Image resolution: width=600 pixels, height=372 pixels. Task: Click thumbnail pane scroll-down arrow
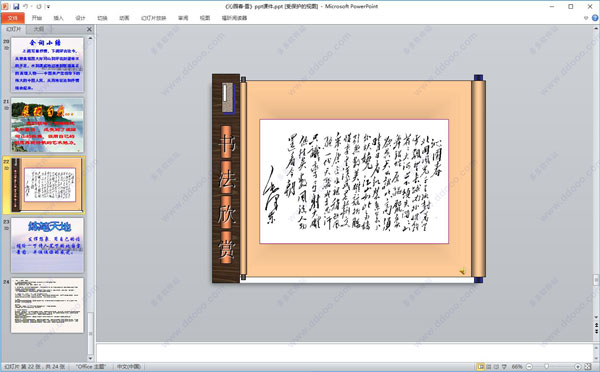[90, 359]
